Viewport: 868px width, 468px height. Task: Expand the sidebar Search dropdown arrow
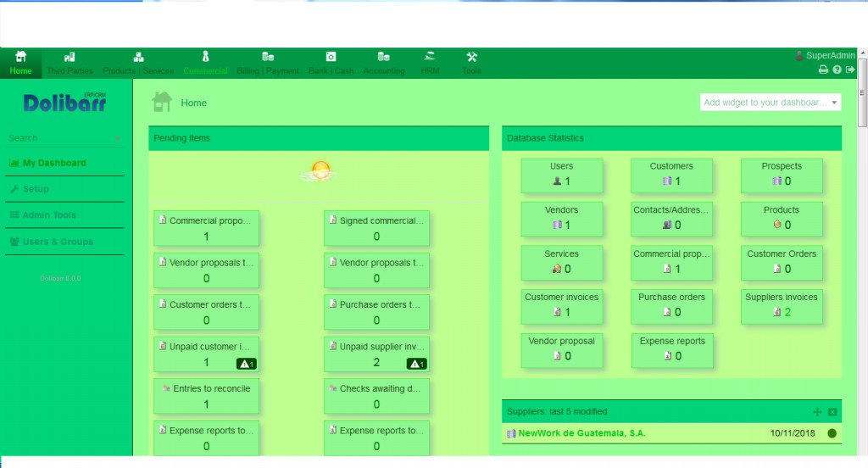coord(118,138)
